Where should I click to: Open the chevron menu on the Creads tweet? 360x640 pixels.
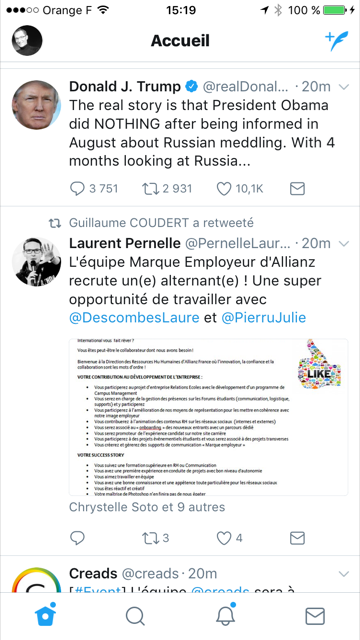(x=344, y=574)
